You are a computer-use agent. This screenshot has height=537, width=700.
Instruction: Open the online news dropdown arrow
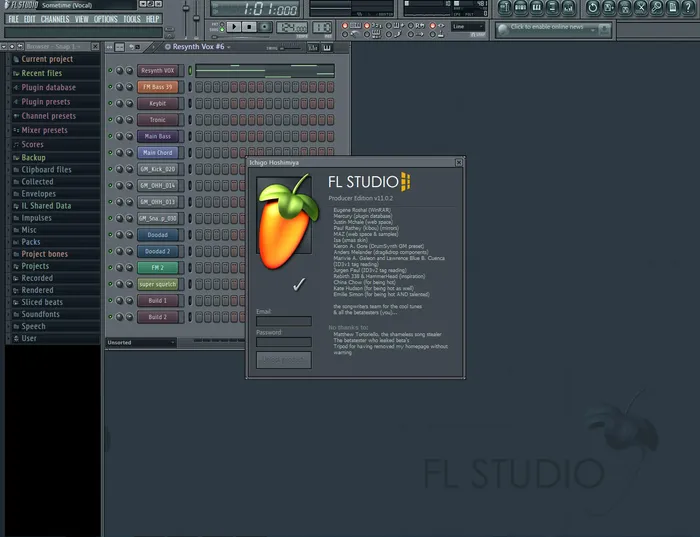[x=593, y=30]
